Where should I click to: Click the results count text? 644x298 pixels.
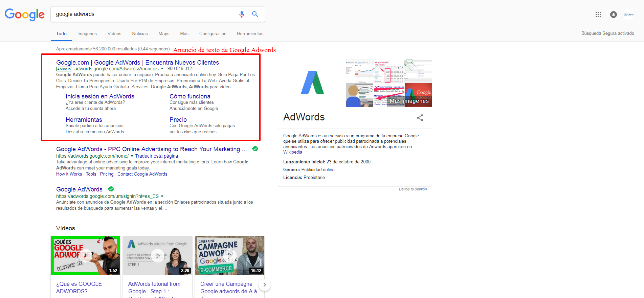tap(113, 49)
